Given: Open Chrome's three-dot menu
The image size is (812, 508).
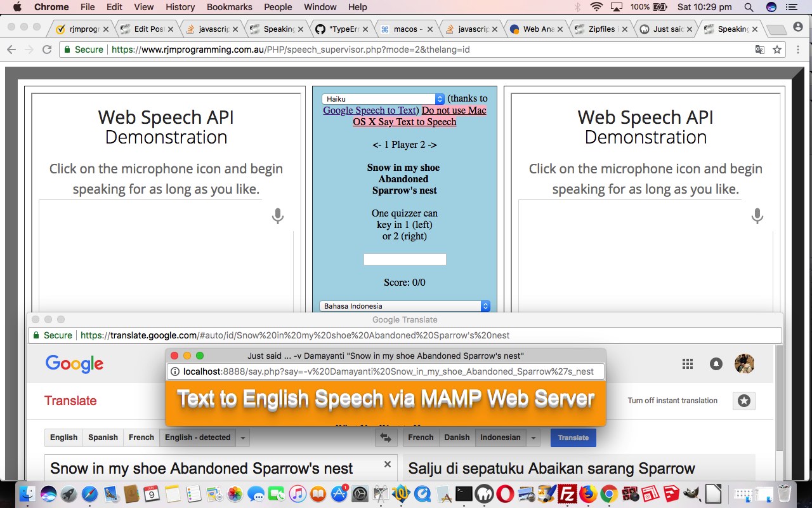Looking at the screenshot, I should pyautogui.click(x=799, y=50).
